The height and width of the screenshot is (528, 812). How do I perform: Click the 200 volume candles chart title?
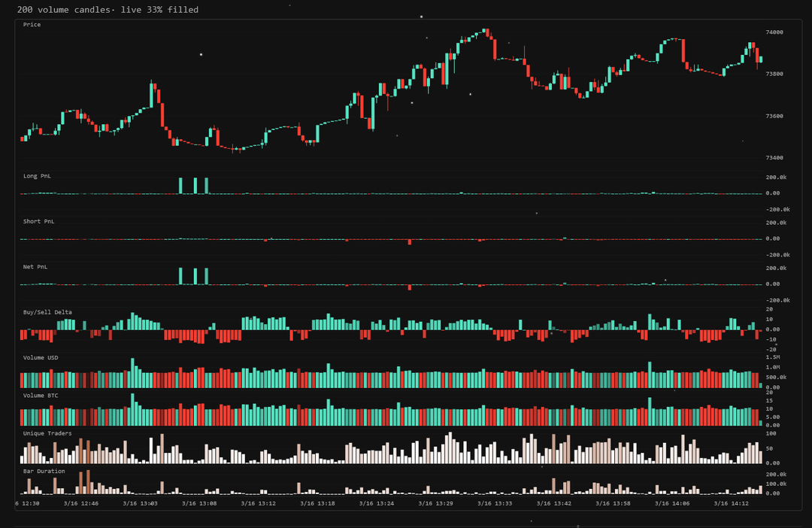click(x=108, y=10)
